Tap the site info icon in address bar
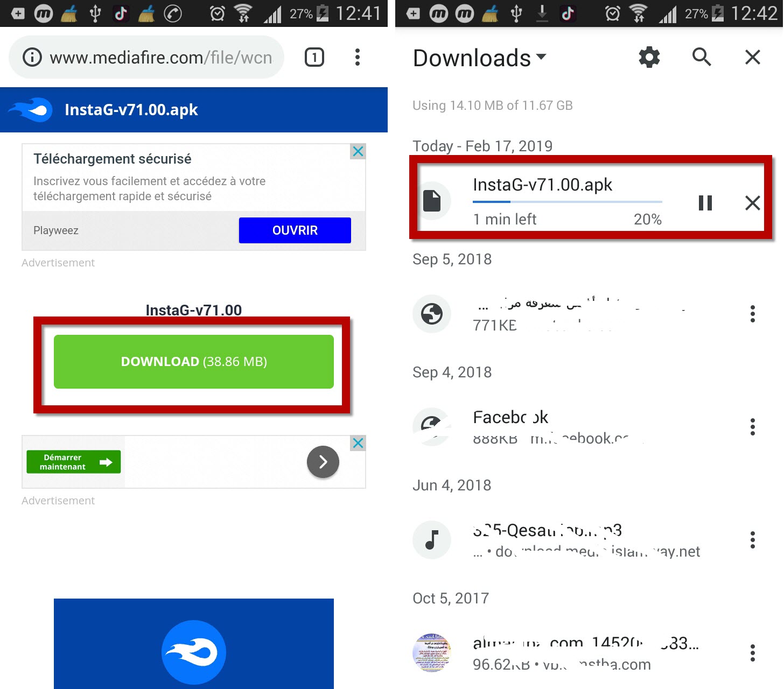Viewport: 784px width, 689px height. [32, 57]
